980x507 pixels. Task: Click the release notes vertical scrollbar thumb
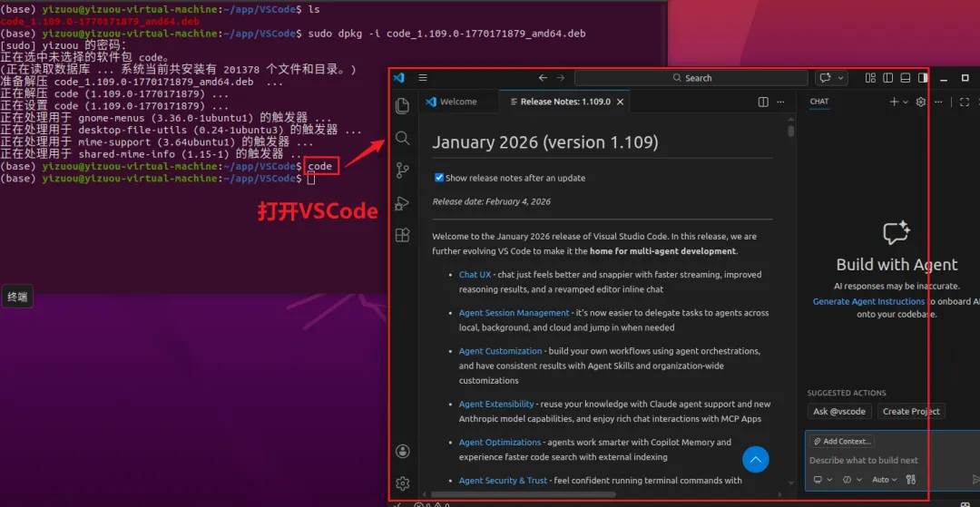(790, 131)
